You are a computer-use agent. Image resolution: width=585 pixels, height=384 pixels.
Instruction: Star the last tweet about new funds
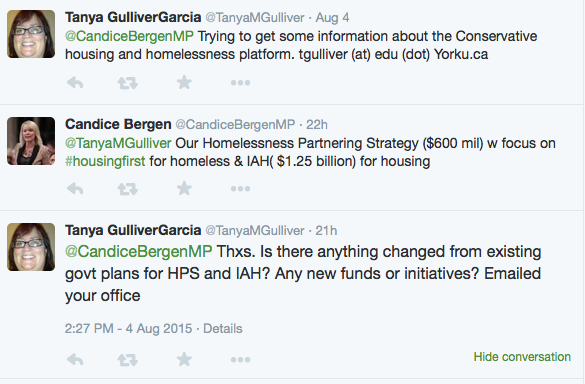click(184, 359)
